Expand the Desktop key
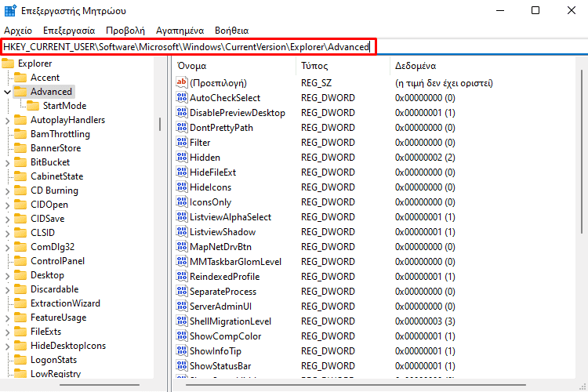 (x=7, y=276)
